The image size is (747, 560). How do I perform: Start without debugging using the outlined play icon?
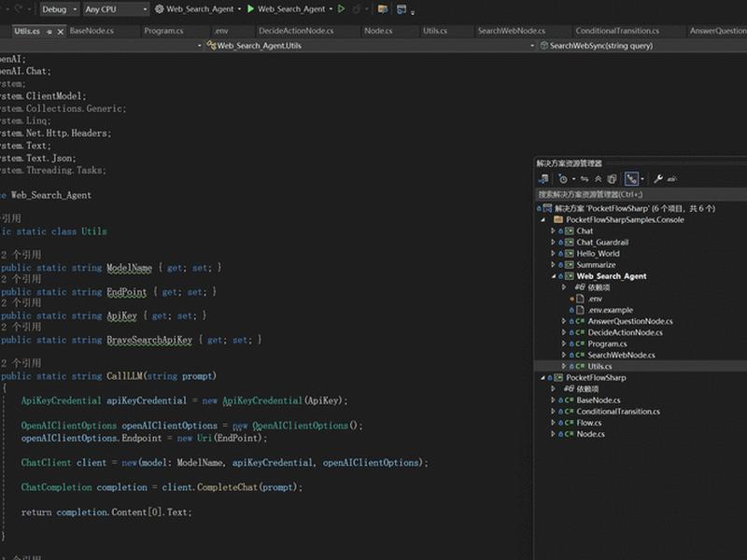[341, 9]
